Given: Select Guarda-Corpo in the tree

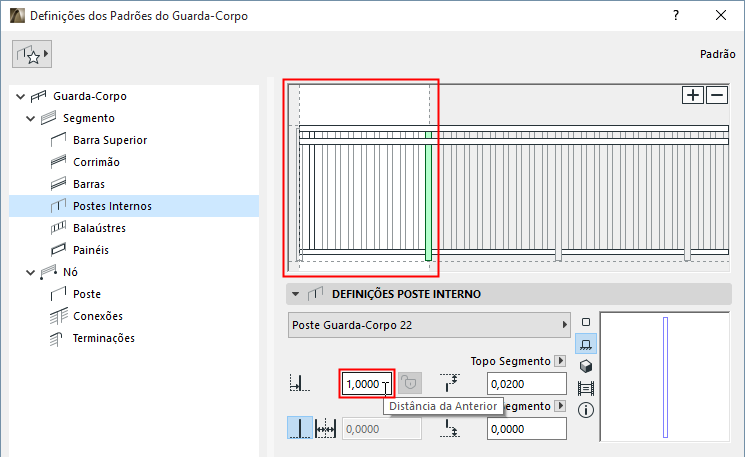Looking at the screenshot, I should [x=90, y=96].
